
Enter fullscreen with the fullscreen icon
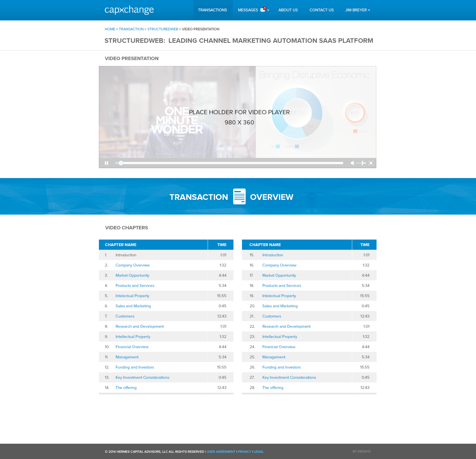(x=371, y=163)
